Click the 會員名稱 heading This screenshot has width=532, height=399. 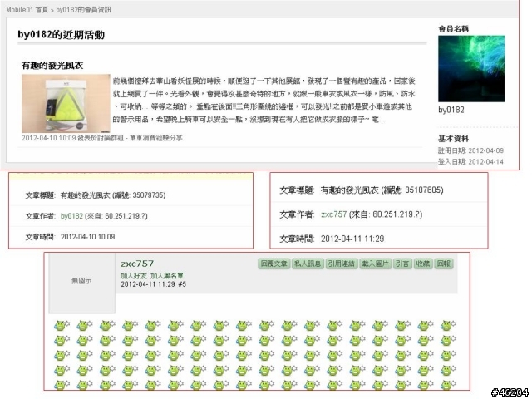[453, 29]
